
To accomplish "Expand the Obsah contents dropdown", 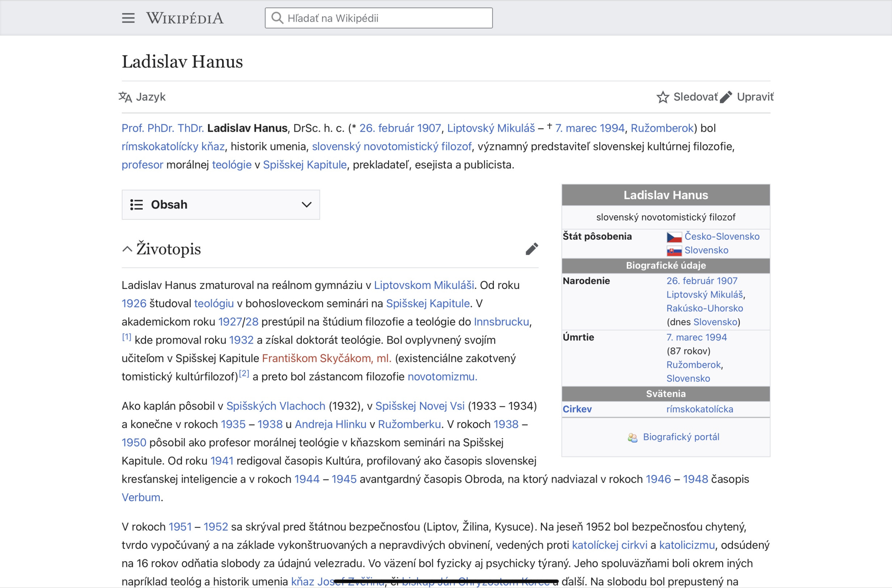I will [x=306, y=205].
